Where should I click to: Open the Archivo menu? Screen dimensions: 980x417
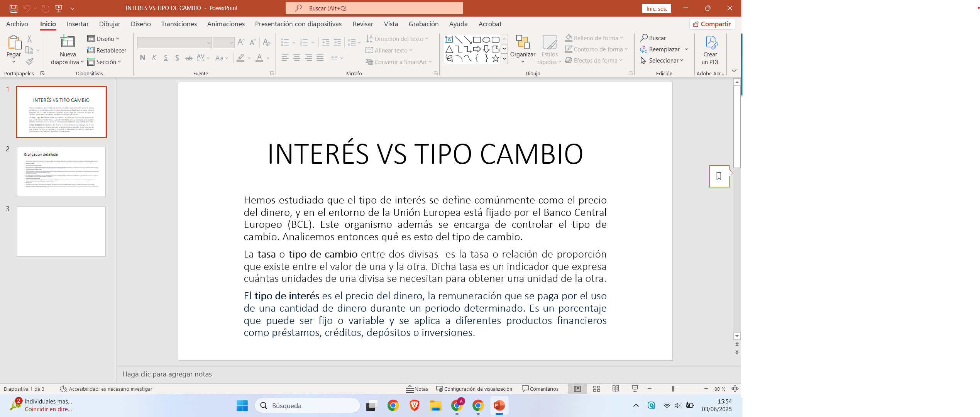pos(17,24)
